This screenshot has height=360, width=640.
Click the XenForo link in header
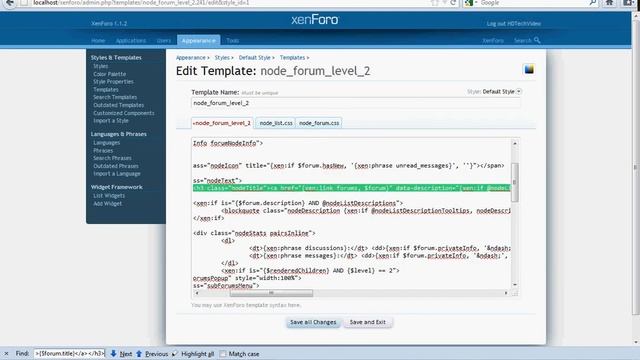click(493, 40)
